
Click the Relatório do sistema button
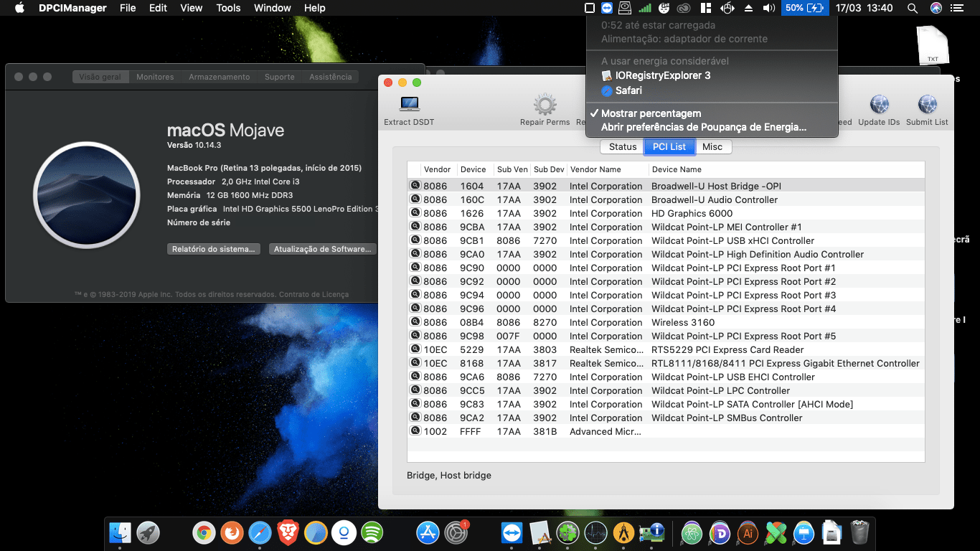(x=215, y=249)
